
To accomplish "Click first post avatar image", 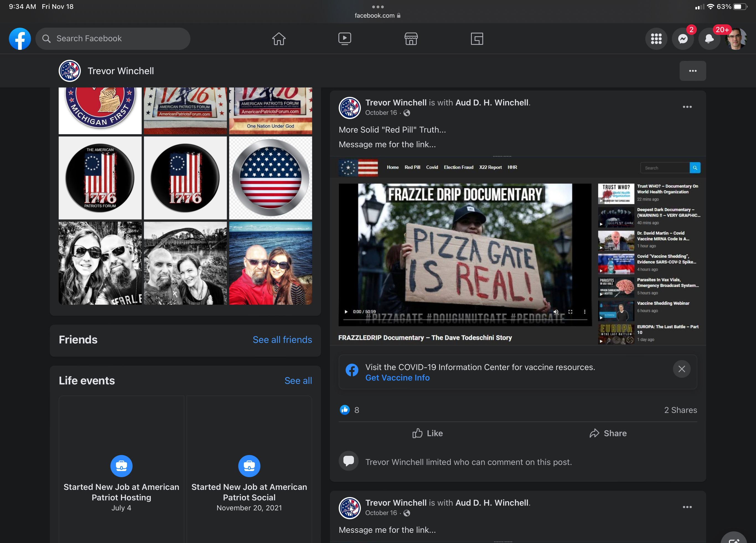I will [x=349, y=108].
